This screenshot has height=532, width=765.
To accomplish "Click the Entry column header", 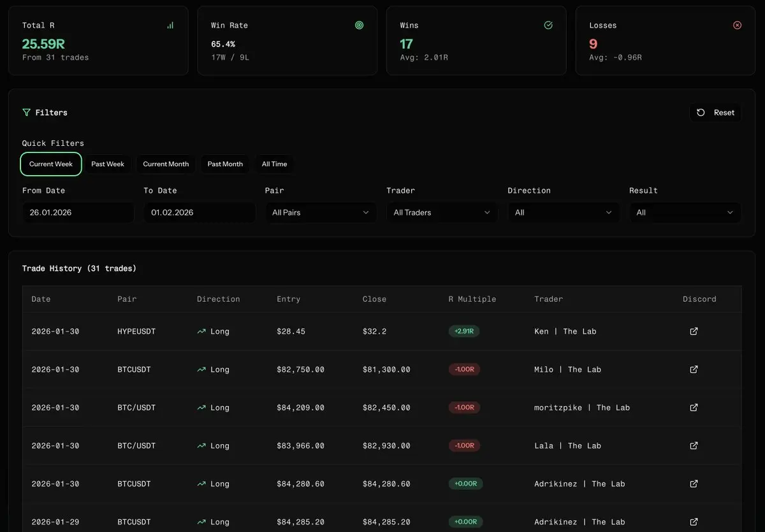I will pyautogui.click(x=288, y=299).
